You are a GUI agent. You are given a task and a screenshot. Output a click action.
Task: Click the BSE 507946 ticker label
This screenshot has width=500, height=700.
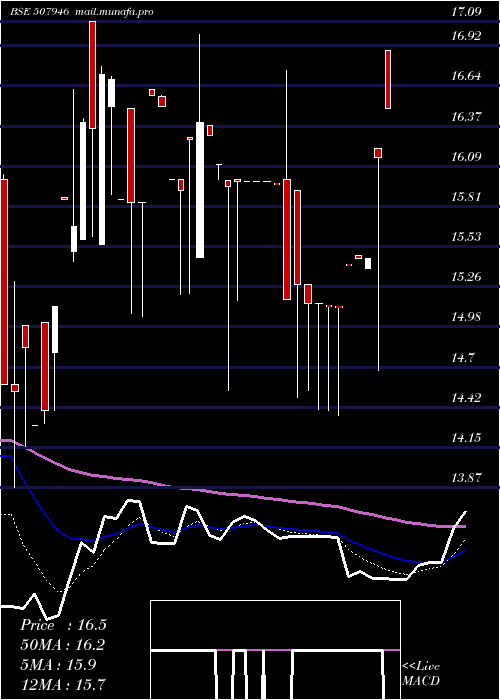point(40,12)
